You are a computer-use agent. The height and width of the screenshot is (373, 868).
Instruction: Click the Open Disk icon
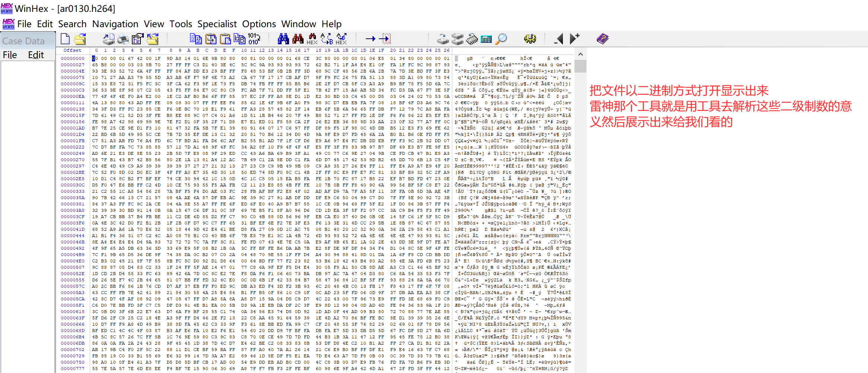[443, 39]
